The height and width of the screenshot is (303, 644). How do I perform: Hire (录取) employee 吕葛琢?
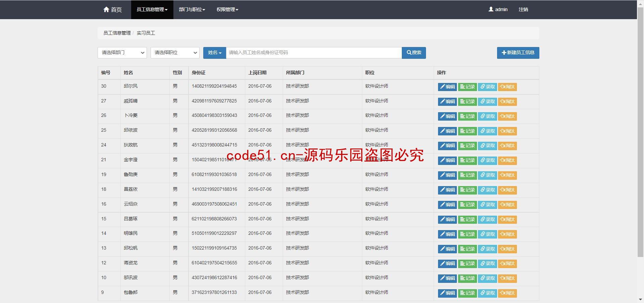(487, 219)
